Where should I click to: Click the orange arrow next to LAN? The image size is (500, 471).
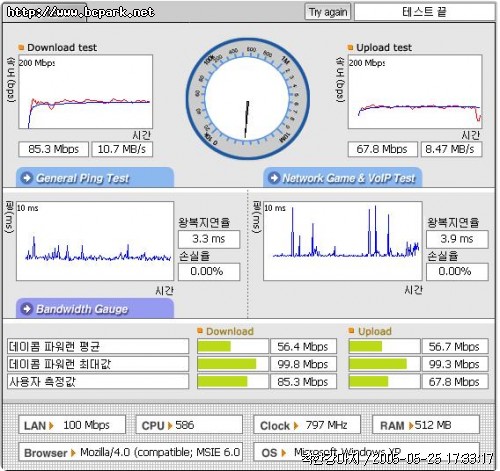pyautogui.click(x=51, y=426)
